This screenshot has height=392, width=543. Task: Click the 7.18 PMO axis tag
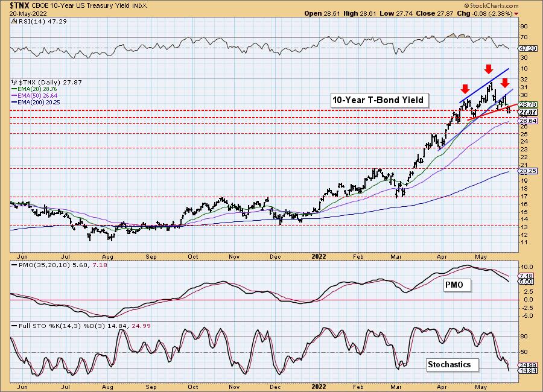coord(527,276)
